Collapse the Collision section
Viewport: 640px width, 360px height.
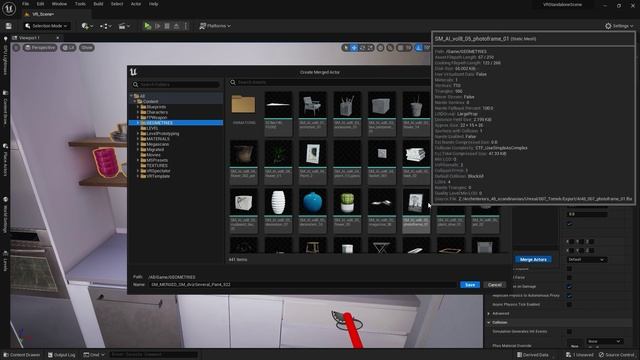click(x=489, y=322)
